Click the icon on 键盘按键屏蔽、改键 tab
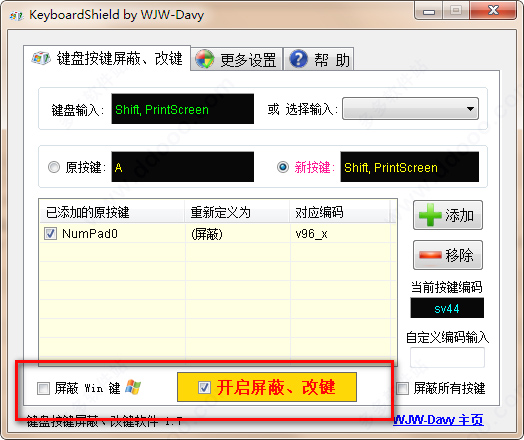Screen dimensions: 524x440 [x=41, y=58]
